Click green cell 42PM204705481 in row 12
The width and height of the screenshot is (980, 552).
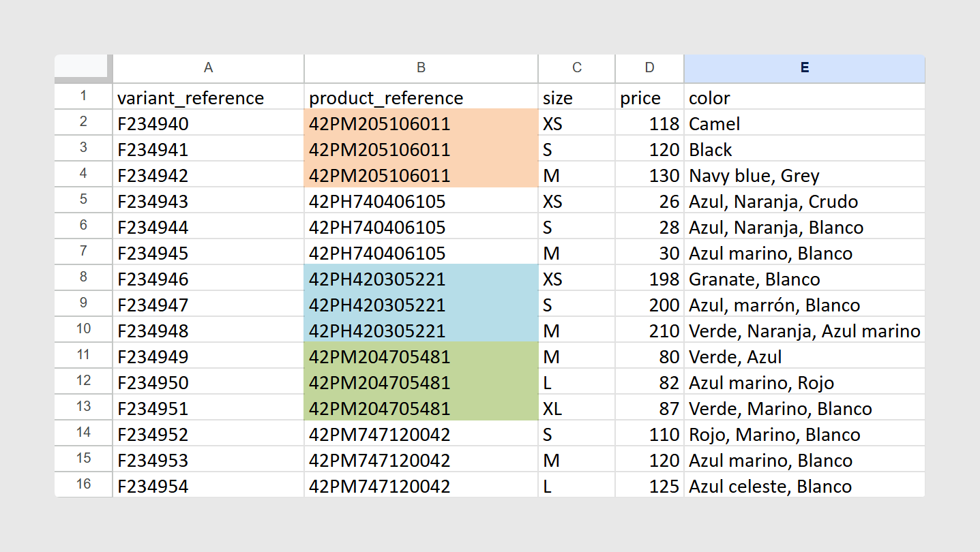[x=421, y=382]
